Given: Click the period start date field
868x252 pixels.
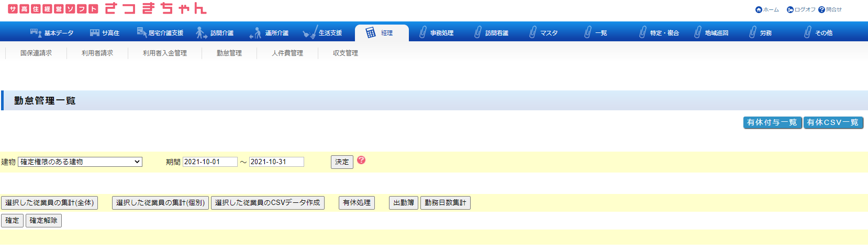Looking at the screenshot, I should coord(210,162).
